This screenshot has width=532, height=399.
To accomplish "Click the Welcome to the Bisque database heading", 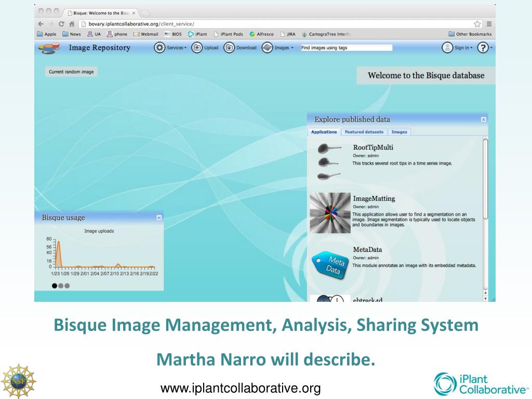I will (x=426, y=75).
